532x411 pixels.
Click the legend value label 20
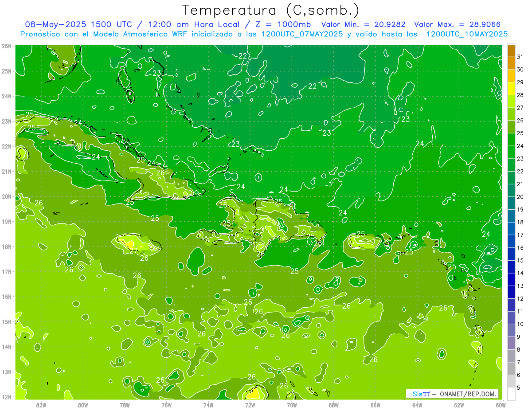[520, 197]
